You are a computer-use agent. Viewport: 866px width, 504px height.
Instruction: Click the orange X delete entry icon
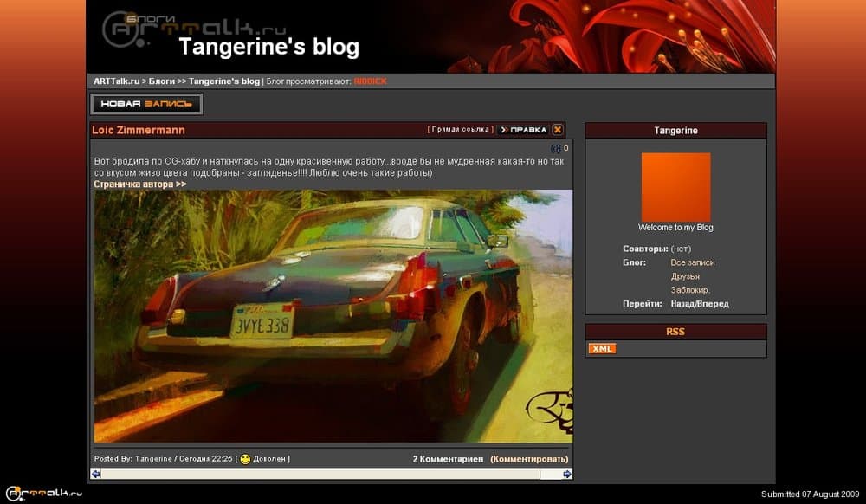click(558, 130)
